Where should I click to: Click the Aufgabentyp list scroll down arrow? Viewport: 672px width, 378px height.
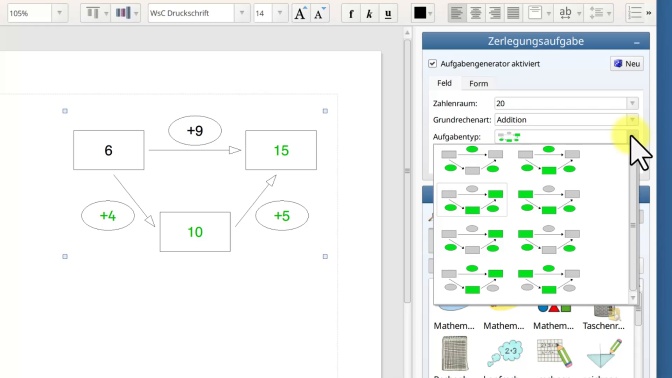633,298
